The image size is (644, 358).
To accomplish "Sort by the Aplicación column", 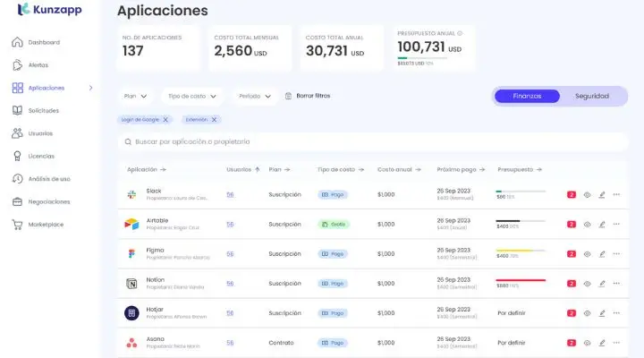I will click(146, 169).
